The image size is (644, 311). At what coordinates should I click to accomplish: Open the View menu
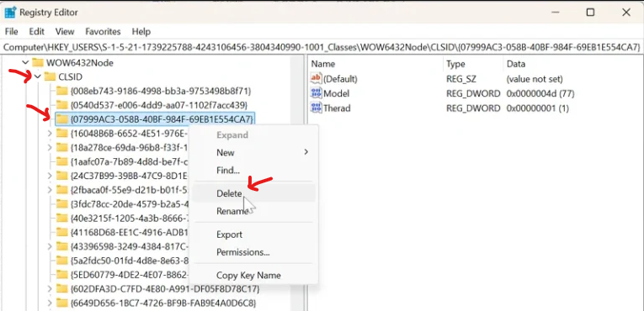(65, 32)
